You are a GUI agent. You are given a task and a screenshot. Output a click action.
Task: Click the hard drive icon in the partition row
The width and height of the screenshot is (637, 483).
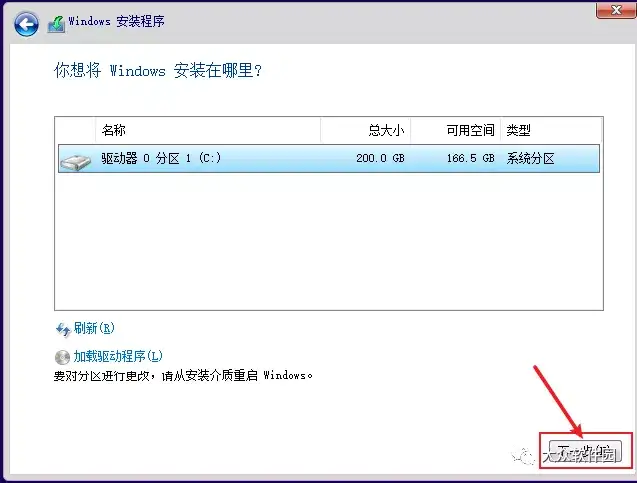click(76, 162)
